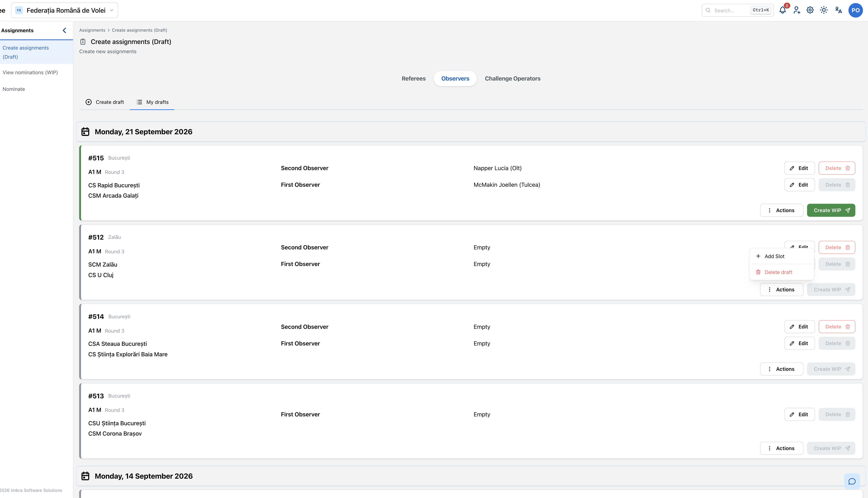The image size is (868, 498).
Task: Click team name CSM Corona Brașov
Action: click(x=115, y=434)
